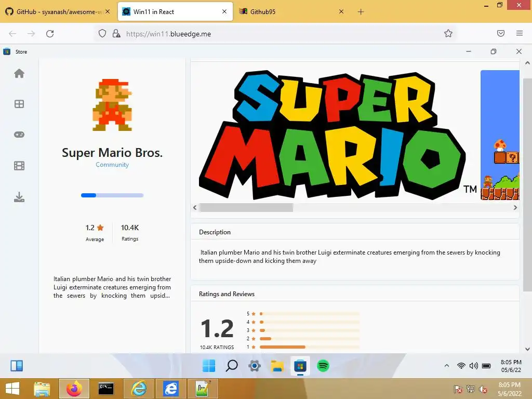Click the Windows 8 Start button
This screenshot has width=532, height=399.
point(12,389)
